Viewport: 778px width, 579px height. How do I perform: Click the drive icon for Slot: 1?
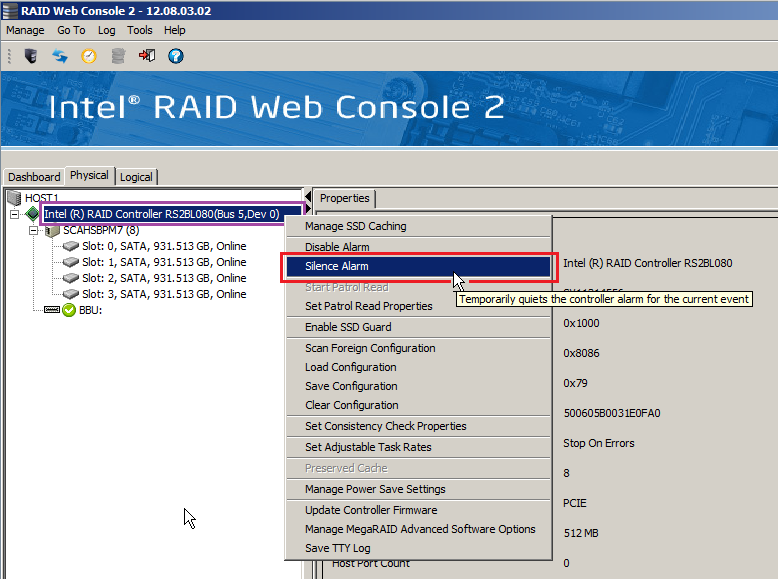tap(71, 262)
